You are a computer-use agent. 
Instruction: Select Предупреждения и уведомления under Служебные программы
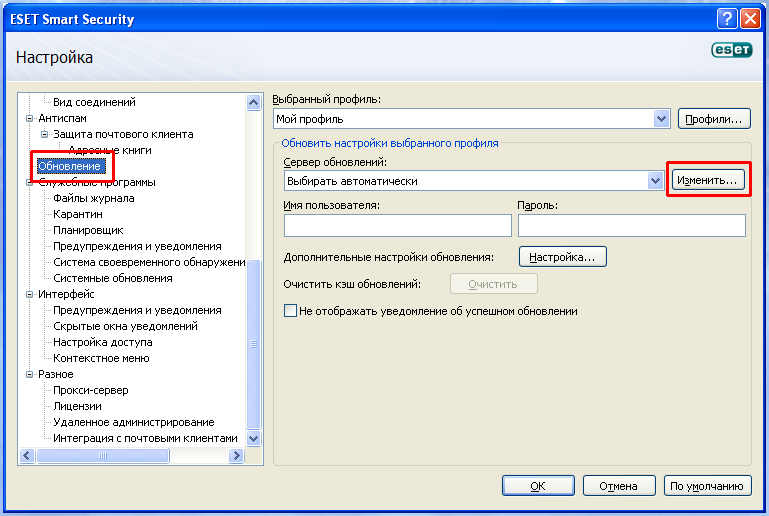[137, 246]
